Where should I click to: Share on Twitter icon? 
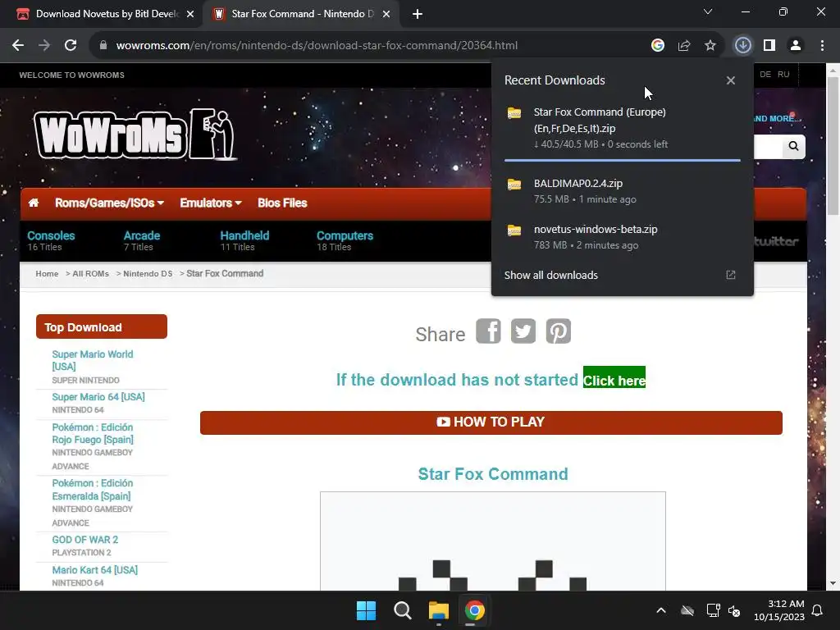tap(523, 331)
